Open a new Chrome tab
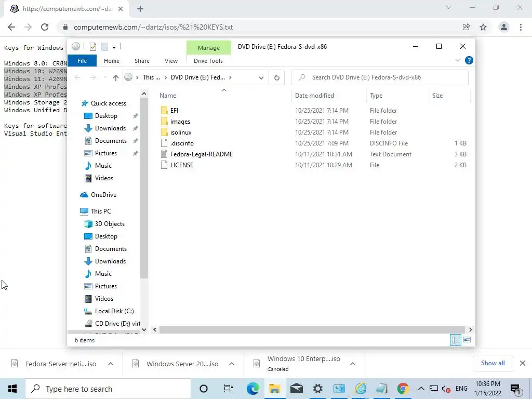This screenshot has width=532, height=399. tap(140, 9)
